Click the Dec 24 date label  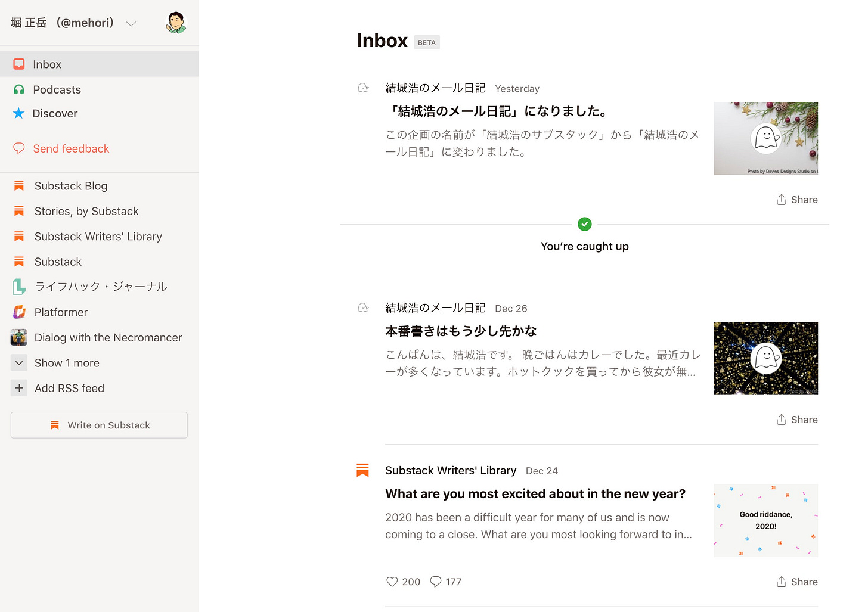542,471
